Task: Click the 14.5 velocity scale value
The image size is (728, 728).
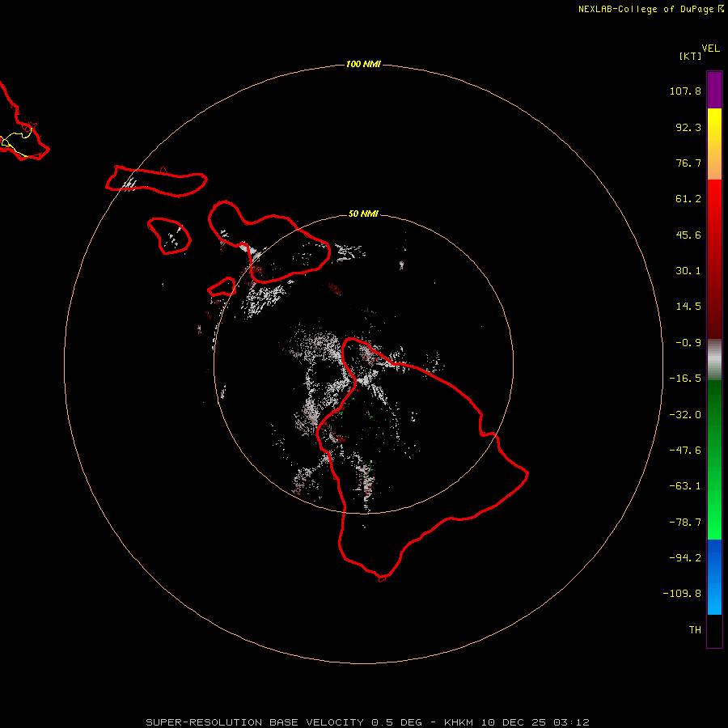Action: pos(688,307)
